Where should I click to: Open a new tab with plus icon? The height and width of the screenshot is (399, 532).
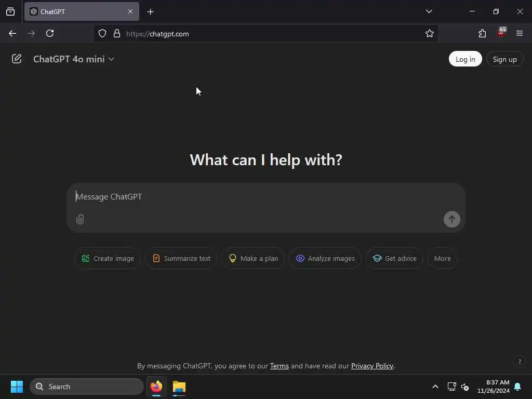pyautogui.click(x=150, y=12)
